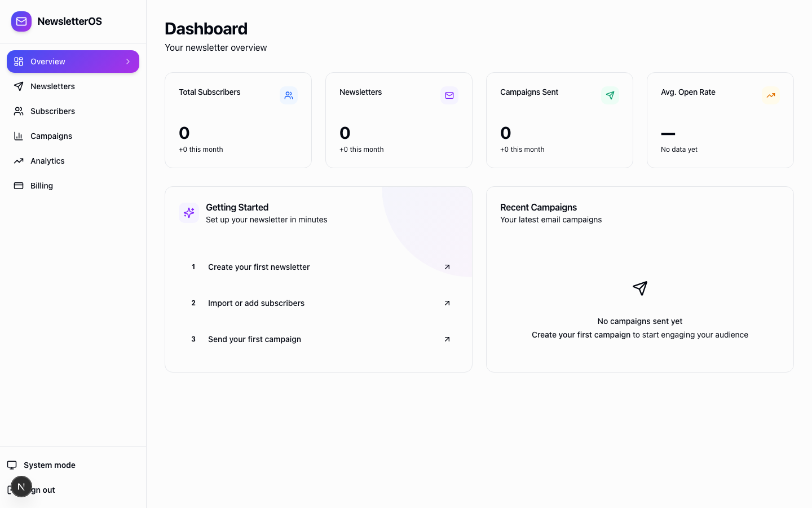Click the paper plane icon in Recent Campaigns

point(640,288)
